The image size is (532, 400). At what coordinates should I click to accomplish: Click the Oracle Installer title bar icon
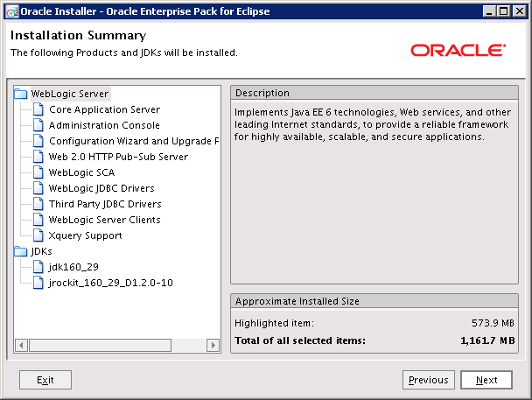tap(10, 11)
